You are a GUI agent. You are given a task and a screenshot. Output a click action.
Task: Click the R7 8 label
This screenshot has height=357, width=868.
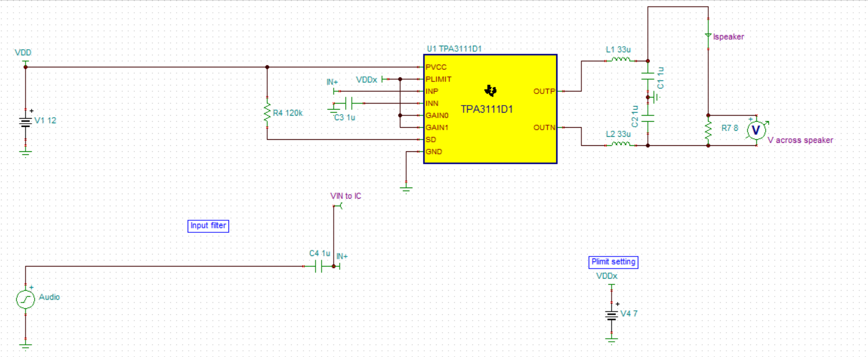pos(730,128)
